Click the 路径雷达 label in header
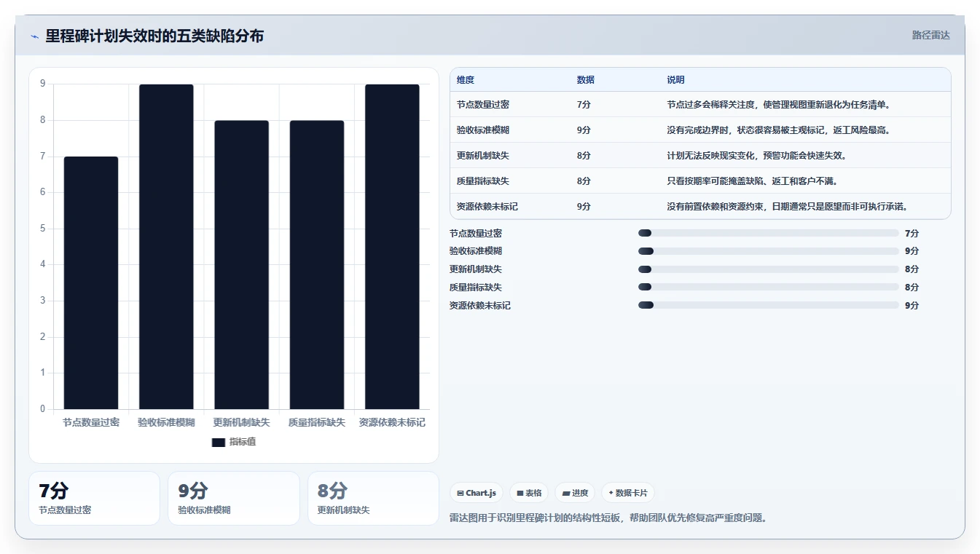This screenshot has width=980, height=554. point(930,35)
